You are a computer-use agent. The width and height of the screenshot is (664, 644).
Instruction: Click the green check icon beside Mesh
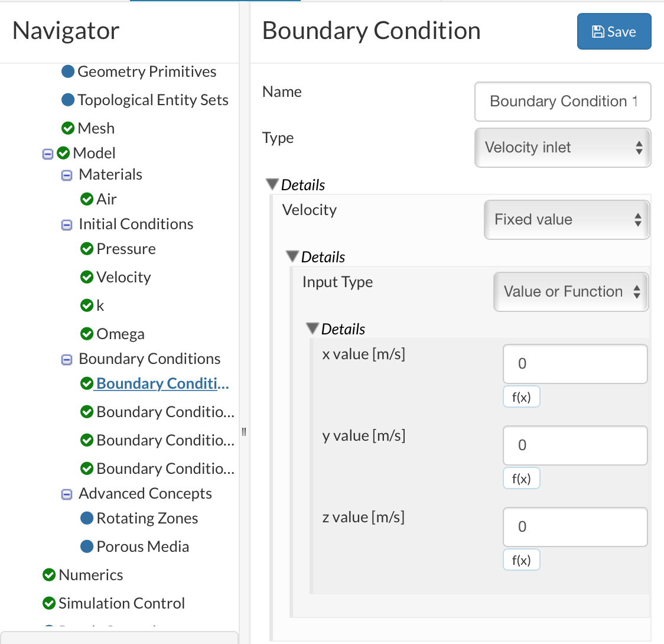[68, 128]
